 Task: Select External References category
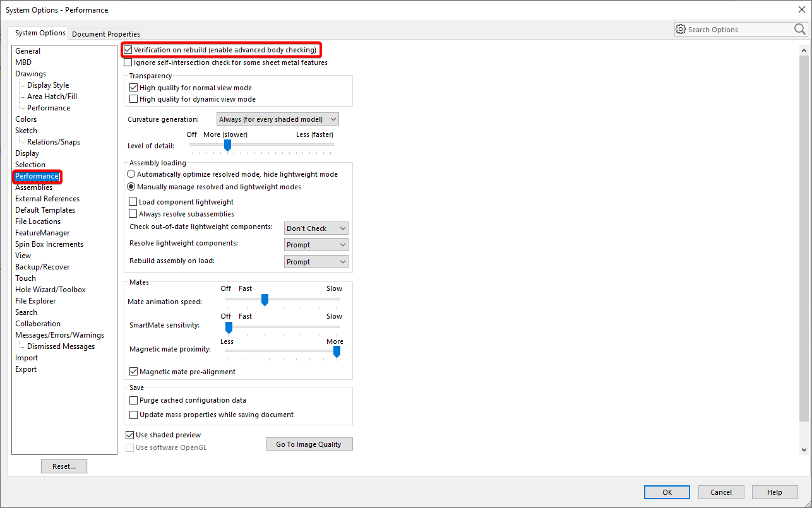[47, 199]
